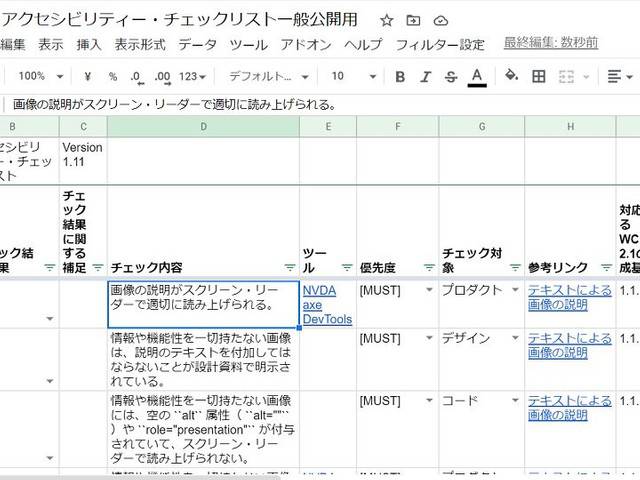
Task: Open filter for チェック結果 column B
Action: [50, 268]
